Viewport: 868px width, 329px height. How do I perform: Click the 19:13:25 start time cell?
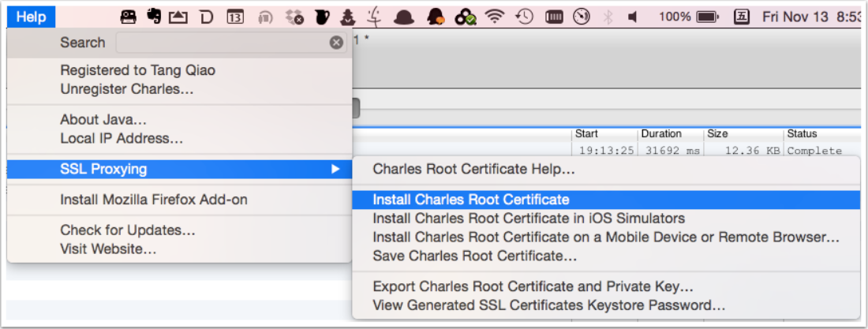[605, 151]
